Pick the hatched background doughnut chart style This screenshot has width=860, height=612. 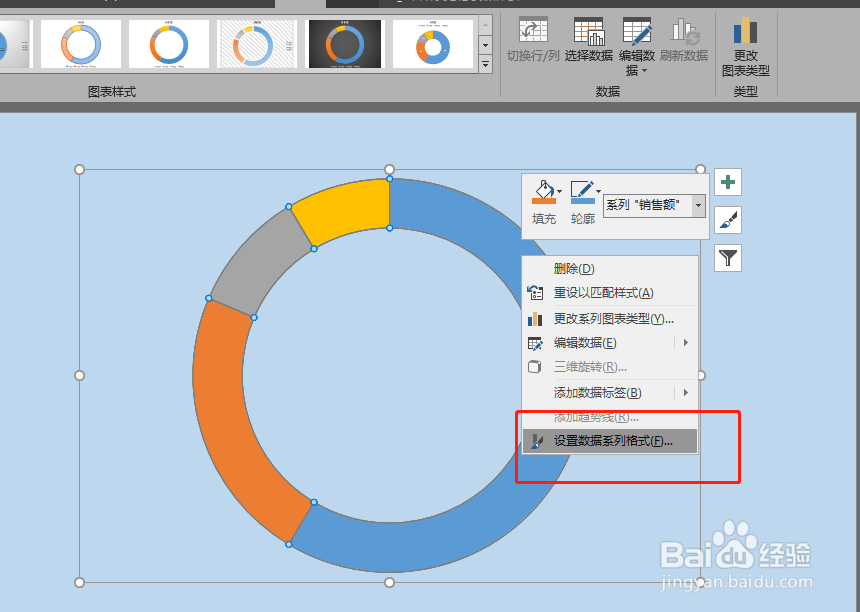point(257,44)
